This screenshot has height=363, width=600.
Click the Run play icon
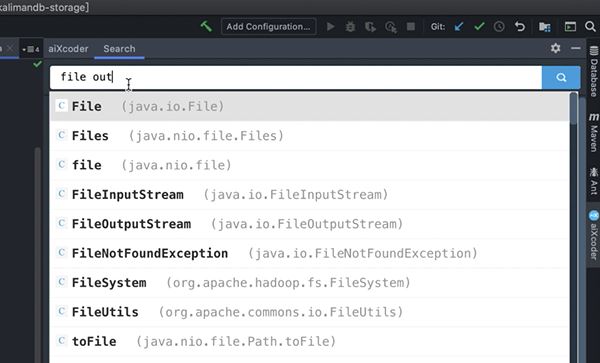click(x=331, y=26)
